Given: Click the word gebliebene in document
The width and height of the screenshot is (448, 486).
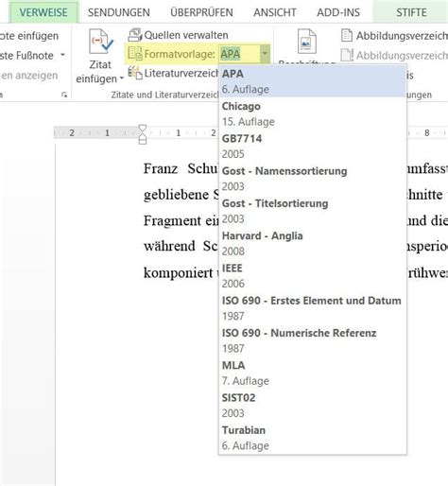Looking at the screenshot, I should [x=176, y=195].
